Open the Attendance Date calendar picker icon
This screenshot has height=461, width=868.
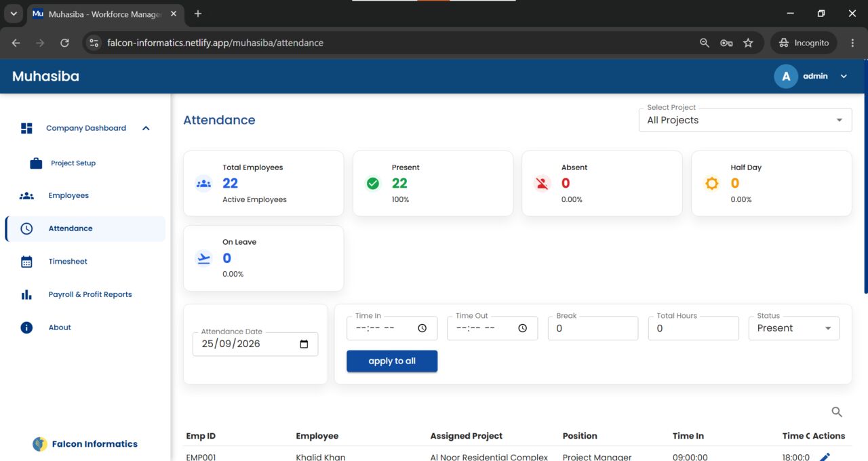[304, 344]
